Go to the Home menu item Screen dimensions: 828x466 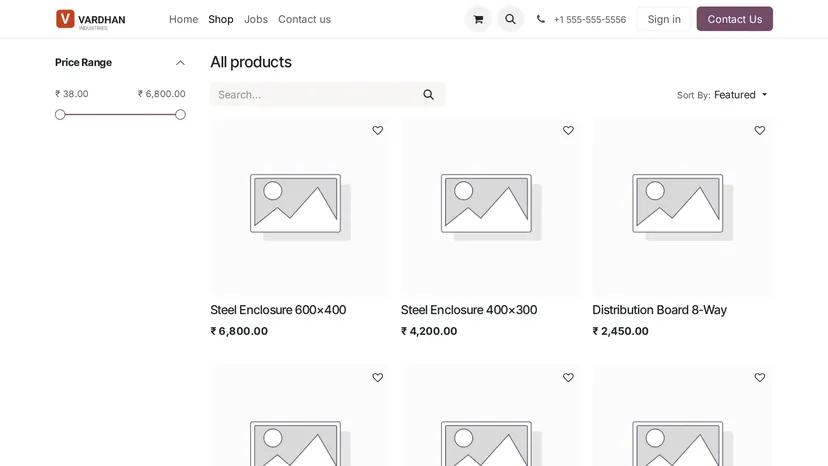pyautogui.click(x=183, y=19)
